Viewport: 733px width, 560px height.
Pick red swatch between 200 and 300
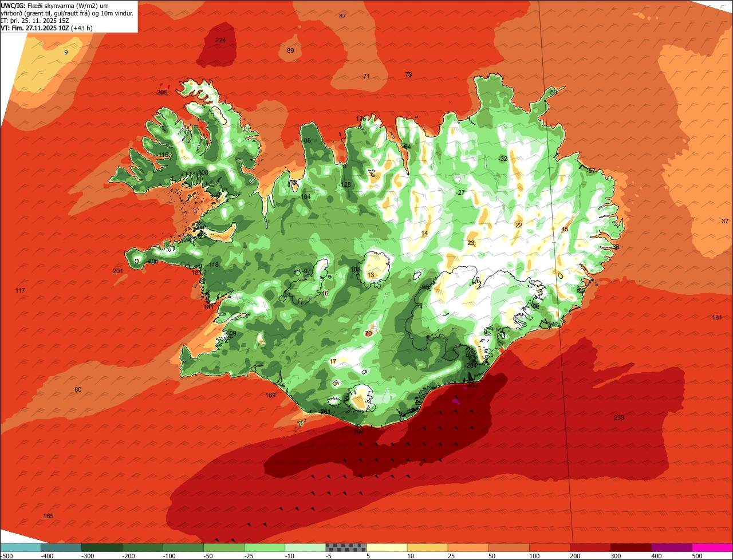590,547
